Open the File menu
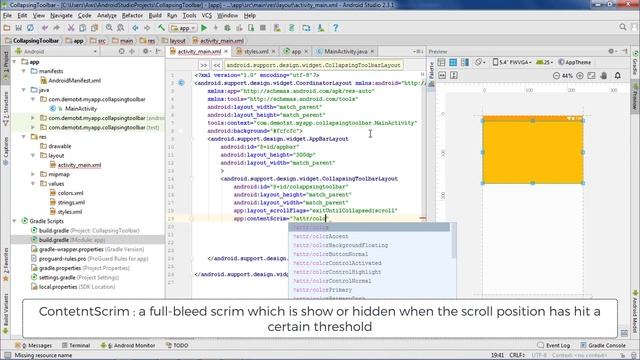This screenshot has width=640, height=360. tap(7, 16)
